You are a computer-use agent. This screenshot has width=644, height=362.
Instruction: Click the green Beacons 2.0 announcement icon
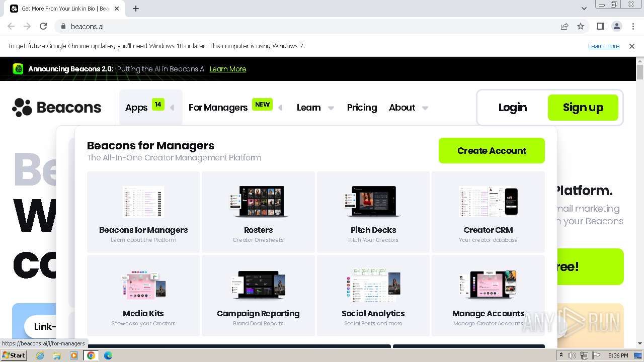(18, 69)
